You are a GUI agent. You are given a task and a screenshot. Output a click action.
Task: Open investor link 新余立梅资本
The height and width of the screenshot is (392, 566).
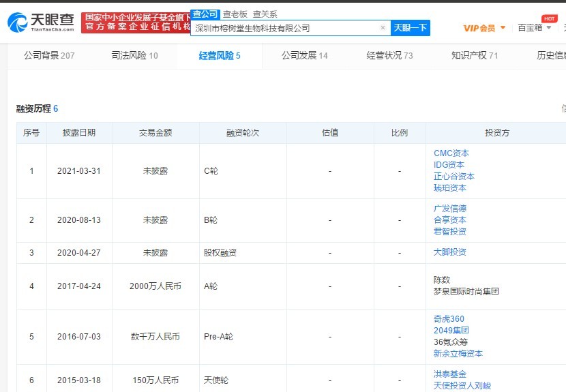click(458, 353)
